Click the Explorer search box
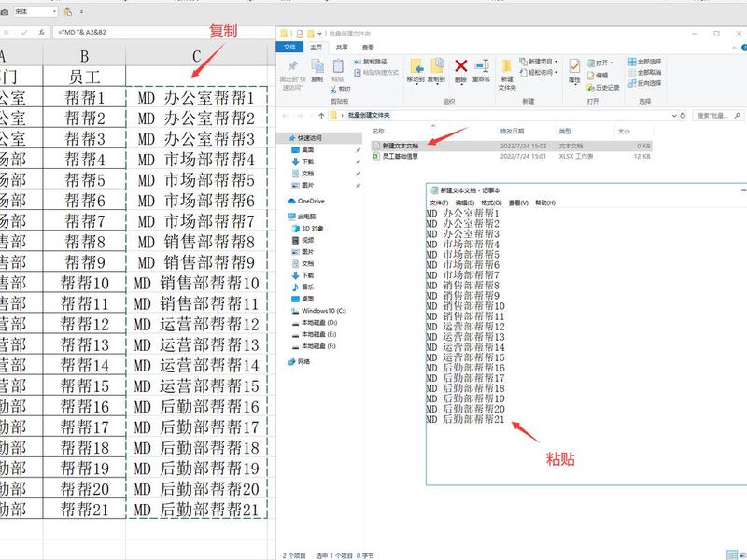The width and height of the screenshot is (747, 560). (x=717, y=115)
